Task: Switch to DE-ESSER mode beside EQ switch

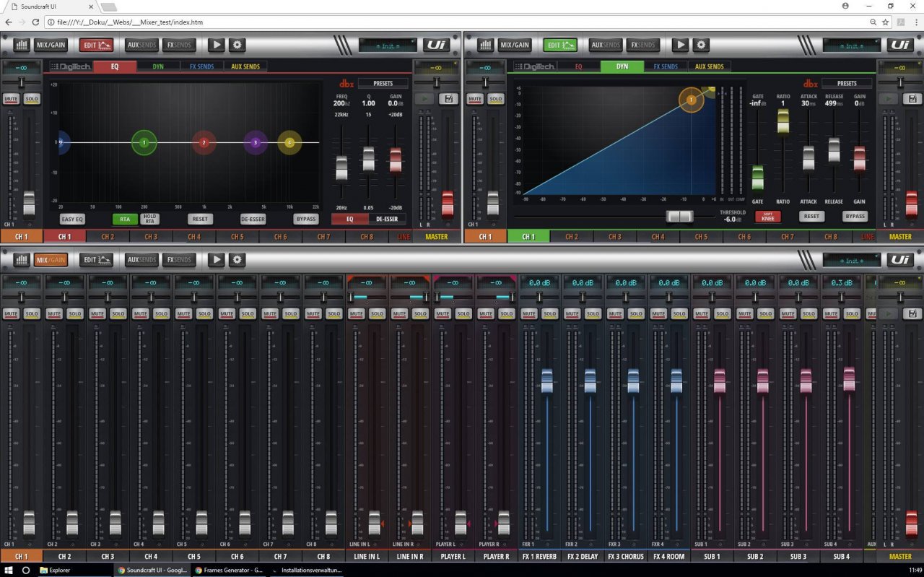Action: 387,219
